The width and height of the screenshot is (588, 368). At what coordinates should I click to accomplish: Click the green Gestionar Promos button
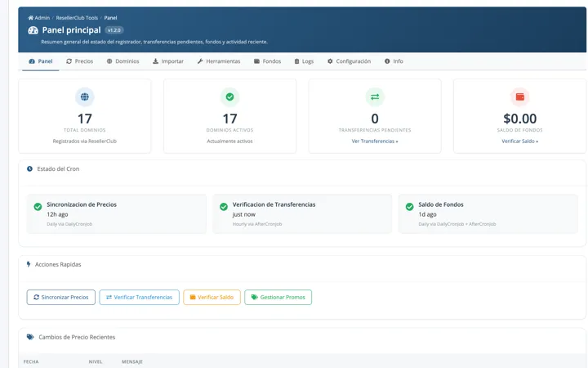(x=278, y=297)
